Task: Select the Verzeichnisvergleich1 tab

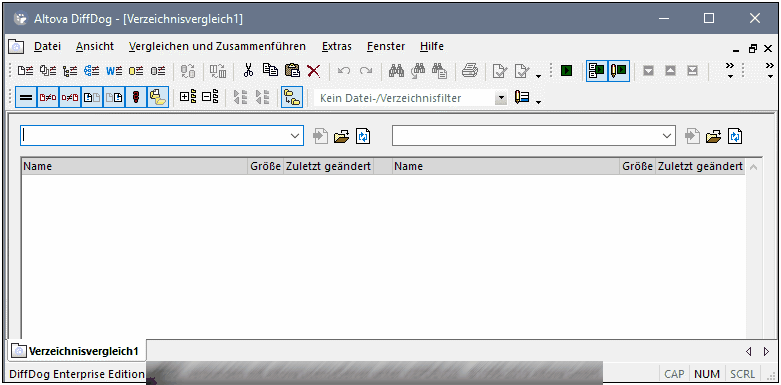Action: 77,351
